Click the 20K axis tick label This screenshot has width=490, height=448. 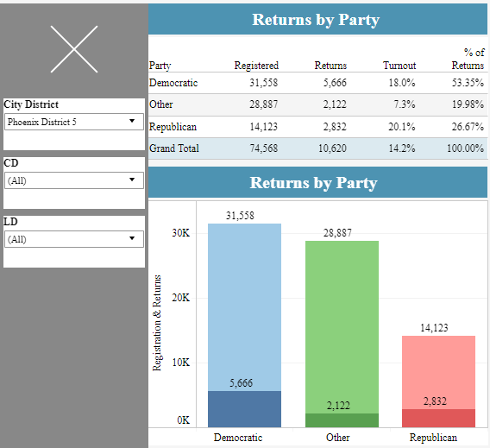click(181, 298)
